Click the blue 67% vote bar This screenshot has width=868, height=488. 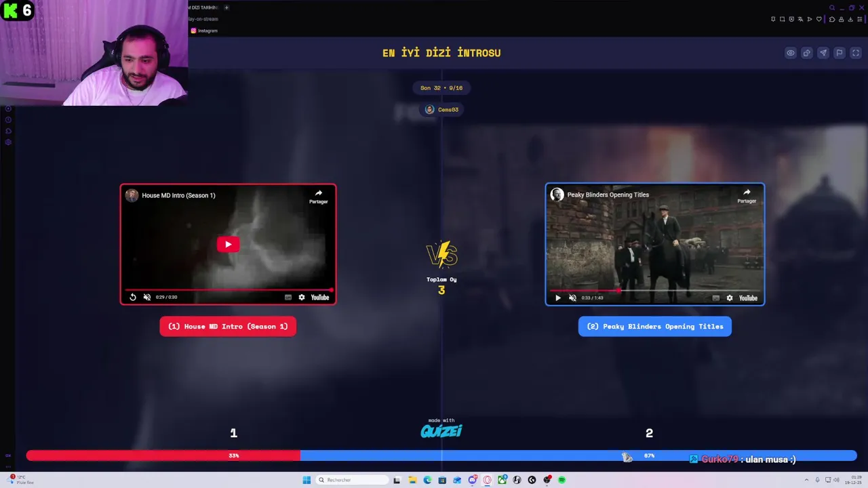(578, 455)
